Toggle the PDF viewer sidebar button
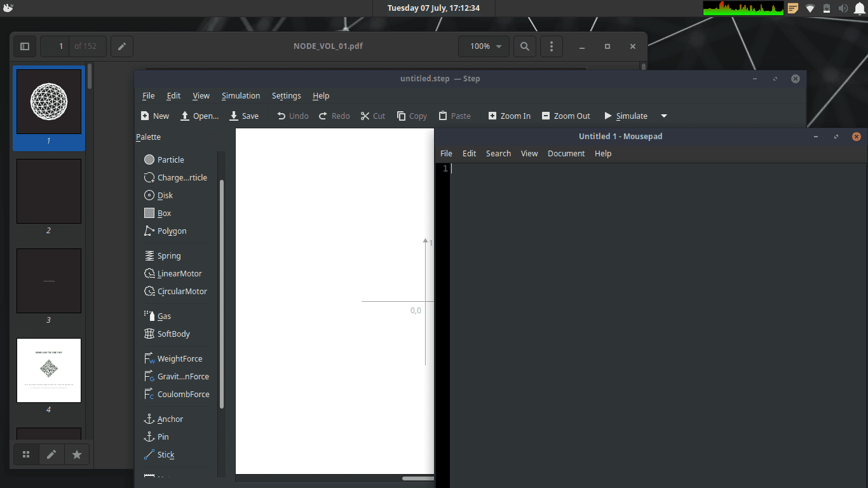This screenshot has width=868, height=488. pos(25,46)
